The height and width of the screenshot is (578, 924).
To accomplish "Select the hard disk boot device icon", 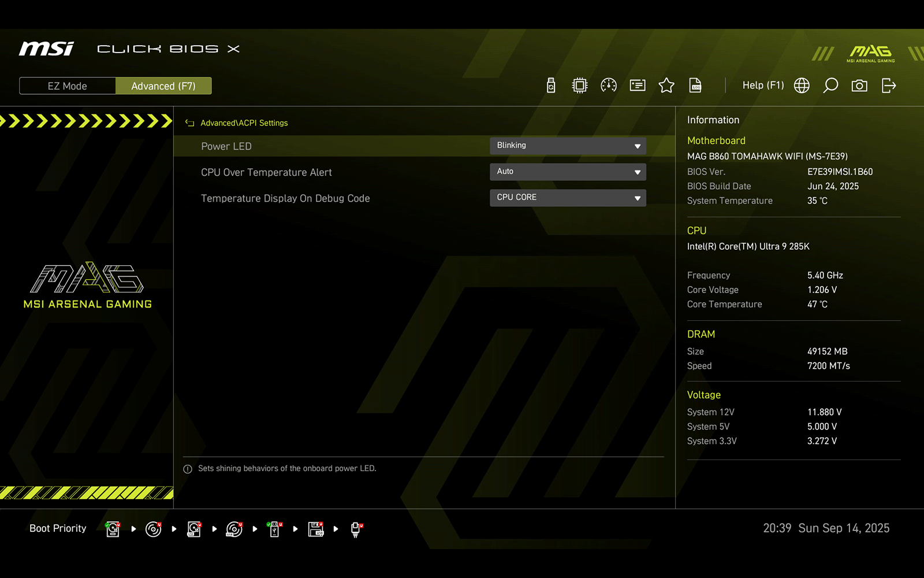I will pos(113,529).
